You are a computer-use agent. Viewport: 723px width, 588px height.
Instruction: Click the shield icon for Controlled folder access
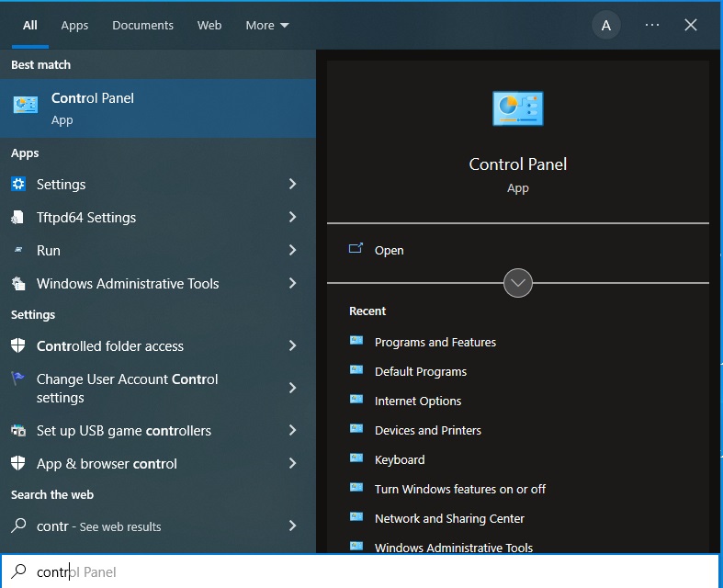click(18, 346)
